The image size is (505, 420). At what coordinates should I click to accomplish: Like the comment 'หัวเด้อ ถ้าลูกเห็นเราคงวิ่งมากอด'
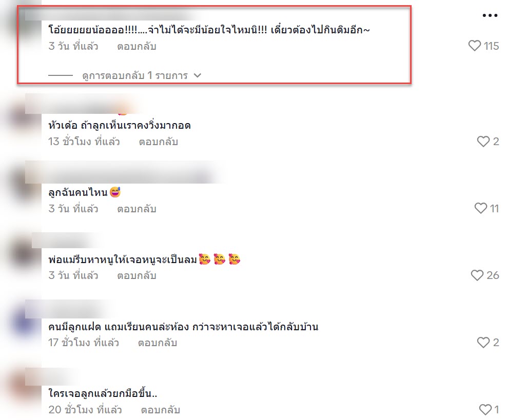(x=483, y=142)
